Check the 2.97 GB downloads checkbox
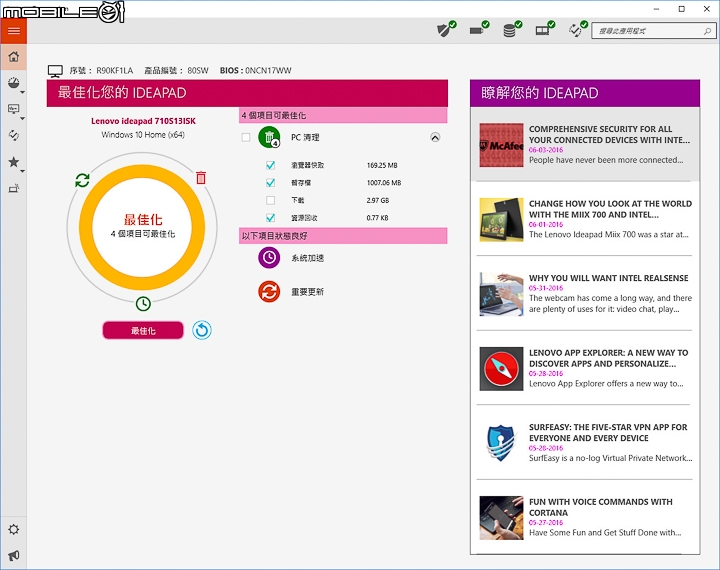This screenshot has width=720, height=570. coord(271,200)
